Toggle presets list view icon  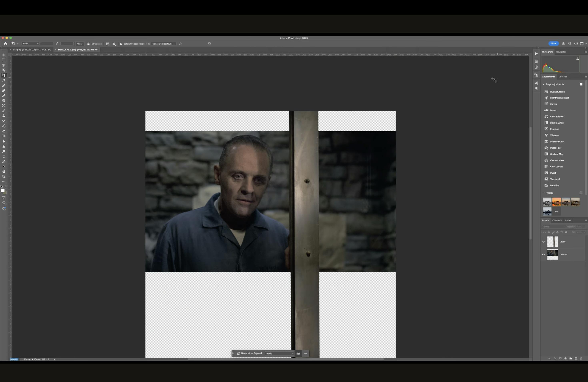[581, 193]
